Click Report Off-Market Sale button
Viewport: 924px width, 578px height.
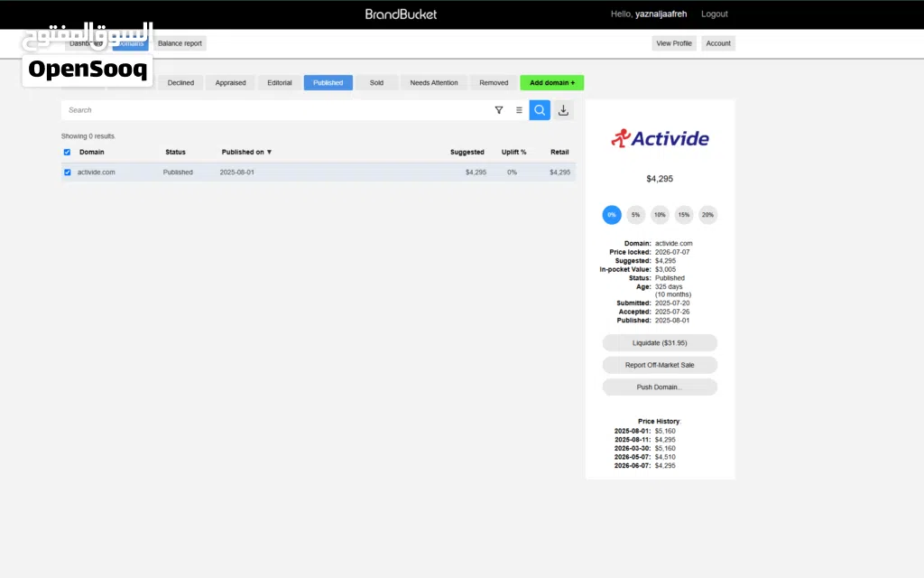(660, 365)
